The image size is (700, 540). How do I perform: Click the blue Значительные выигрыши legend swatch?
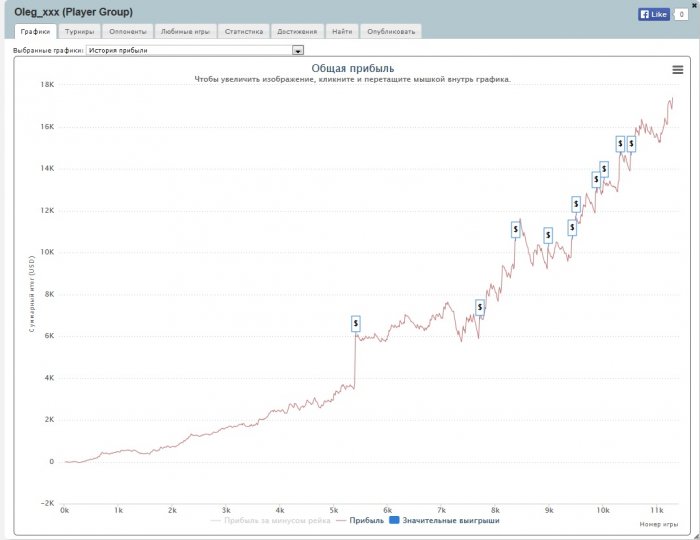click(394, 520)
